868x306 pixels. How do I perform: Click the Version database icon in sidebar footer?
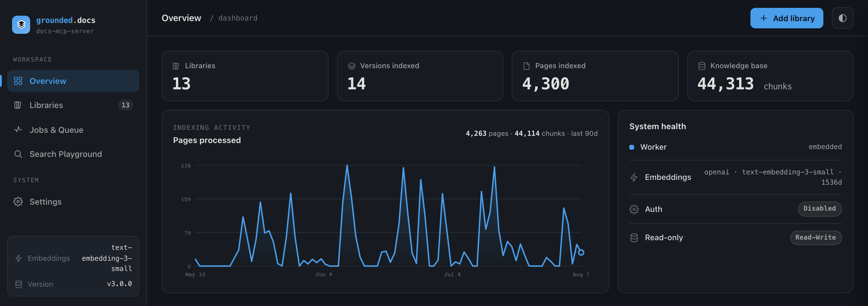[18, 284]
